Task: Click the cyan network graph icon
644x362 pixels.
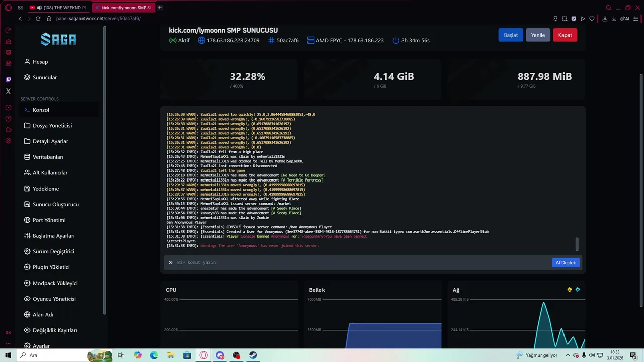Action: (x=578, y=290)
